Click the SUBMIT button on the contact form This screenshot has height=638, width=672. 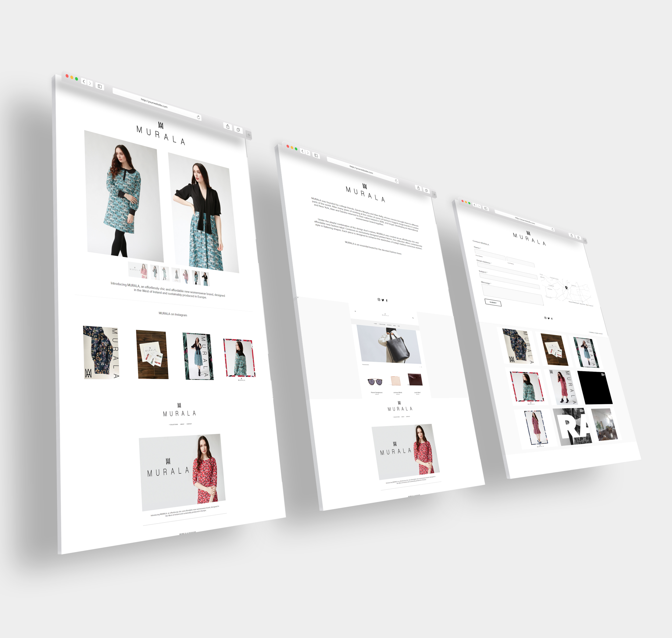[493, 302]
